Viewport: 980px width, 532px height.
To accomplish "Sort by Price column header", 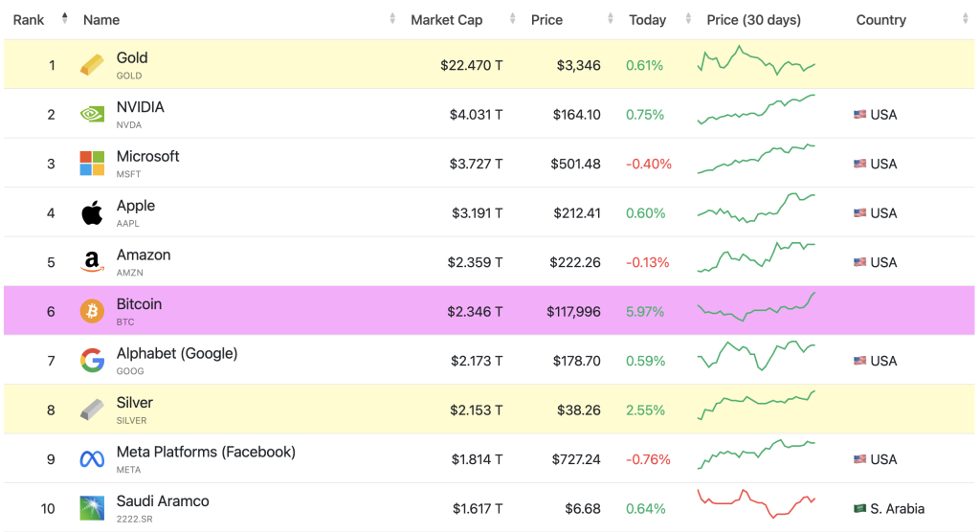I will (546, 20).
